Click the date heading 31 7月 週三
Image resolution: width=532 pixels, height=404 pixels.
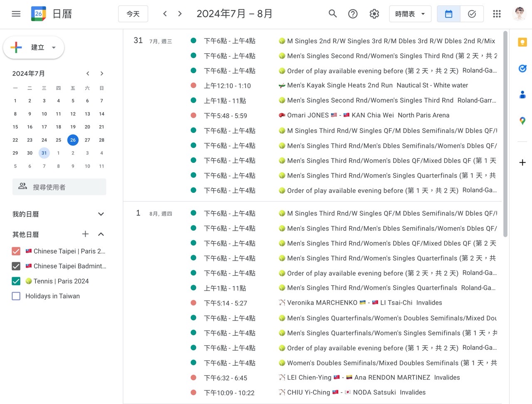coord(153,41)
